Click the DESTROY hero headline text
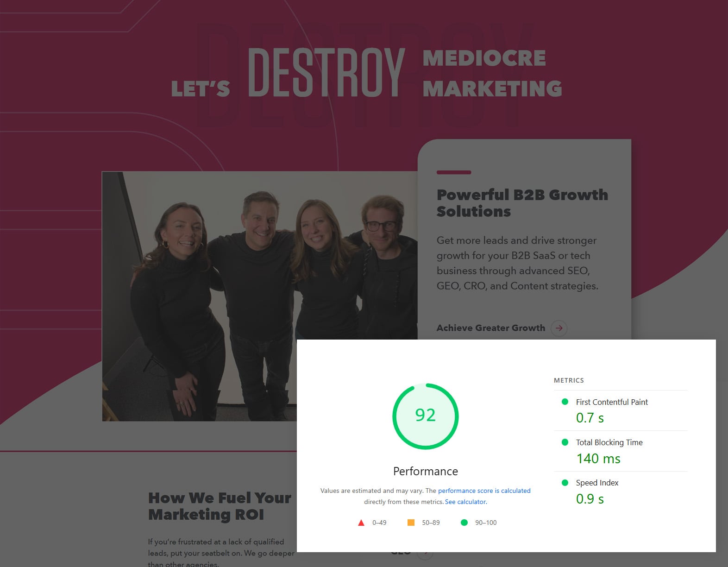The image size is (728, 567). [x=326, y=73]
